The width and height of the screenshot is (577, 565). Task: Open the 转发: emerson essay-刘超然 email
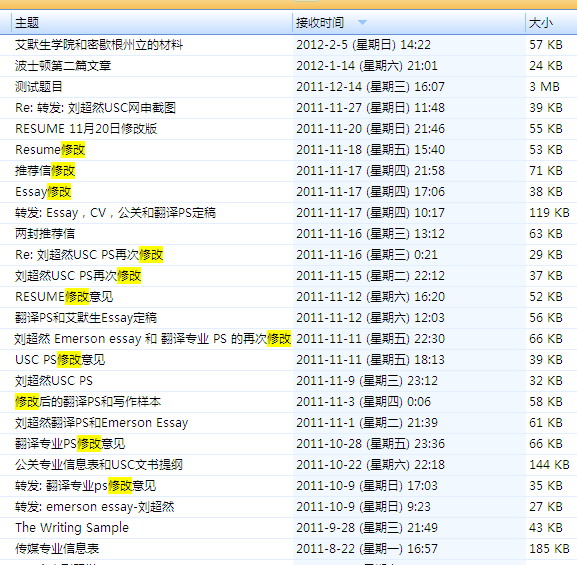pyautogui.click(x=288, y=507)
